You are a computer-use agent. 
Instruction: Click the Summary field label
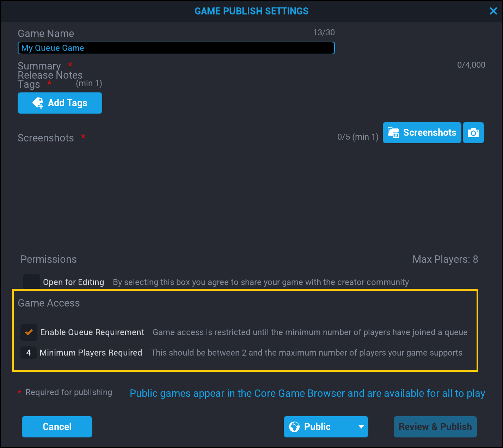pyautogui.click(x=39, y=66)
